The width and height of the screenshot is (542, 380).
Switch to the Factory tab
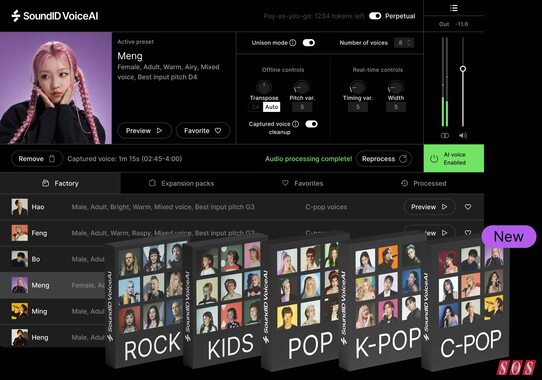[60, 183]
